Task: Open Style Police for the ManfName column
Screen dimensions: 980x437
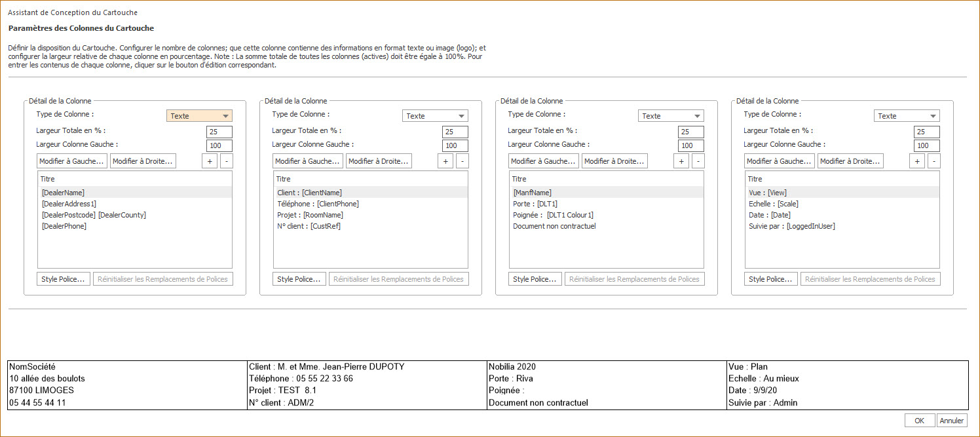Action: [x=535, y=279]
